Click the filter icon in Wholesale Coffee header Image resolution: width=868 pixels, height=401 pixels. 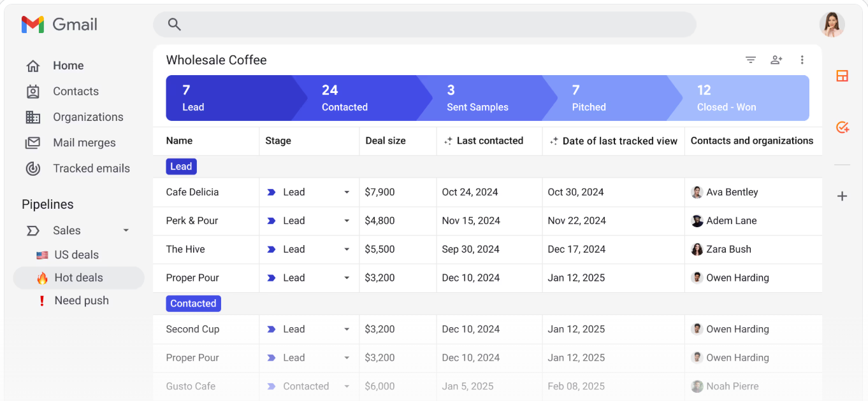coord(751,60)
